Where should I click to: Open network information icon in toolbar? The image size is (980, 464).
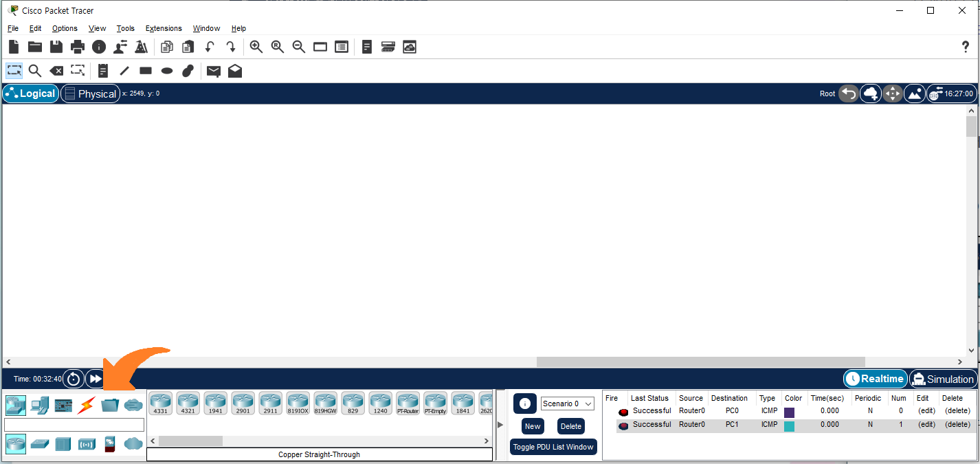point(99,47)
